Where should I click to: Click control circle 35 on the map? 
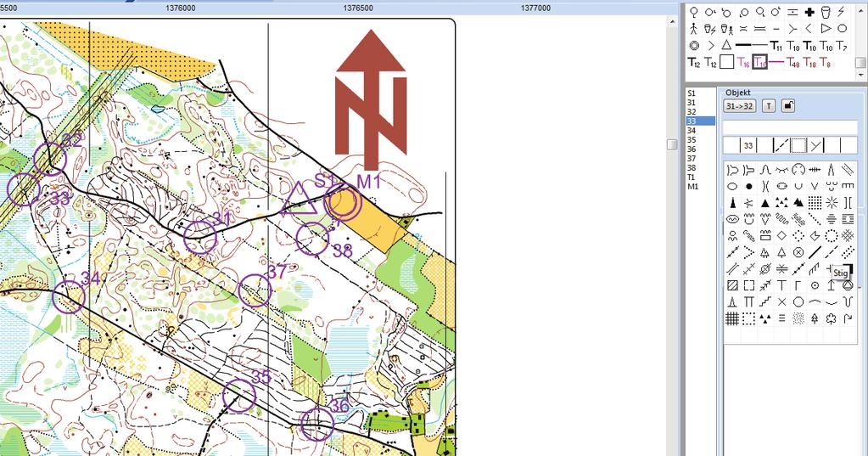[x=239, y=396]
